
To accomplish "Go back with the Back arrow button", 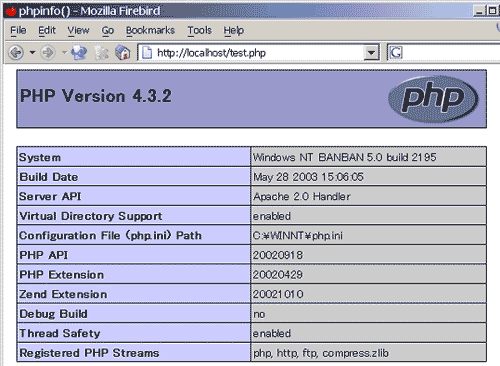I will click(x=16, y=53).
